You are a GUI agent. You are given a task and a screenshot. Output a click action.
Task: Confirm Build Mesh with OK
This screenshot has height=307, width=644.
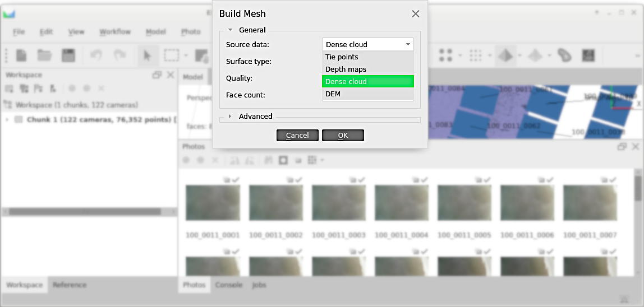pos(343,136)
